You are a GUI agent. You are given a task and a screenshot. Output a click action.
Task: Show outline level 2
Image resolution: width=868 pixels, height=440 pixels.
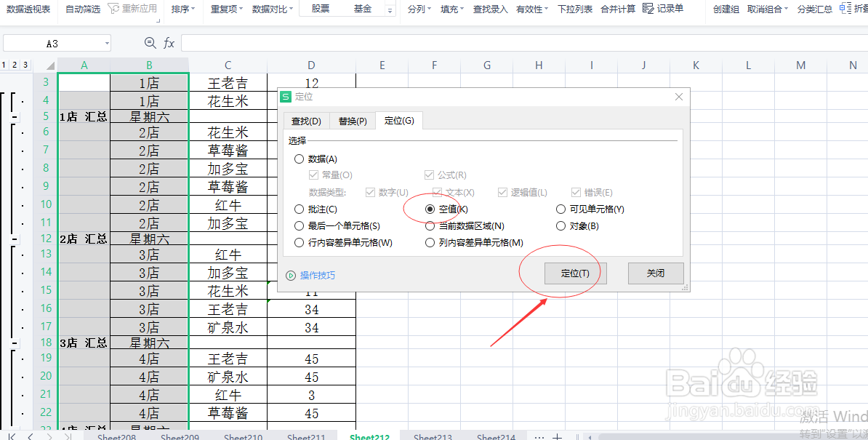(15, 65)
